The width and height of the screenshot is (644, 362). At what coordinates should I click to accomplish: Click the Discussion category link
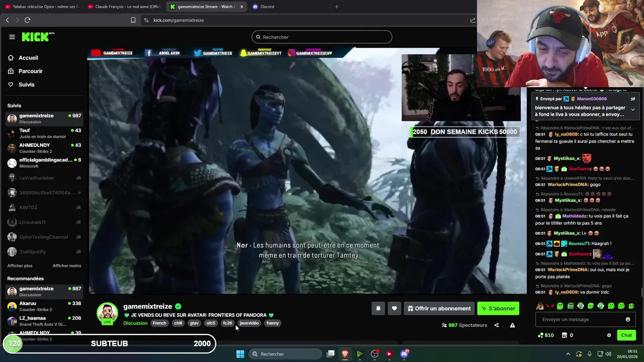135,323
